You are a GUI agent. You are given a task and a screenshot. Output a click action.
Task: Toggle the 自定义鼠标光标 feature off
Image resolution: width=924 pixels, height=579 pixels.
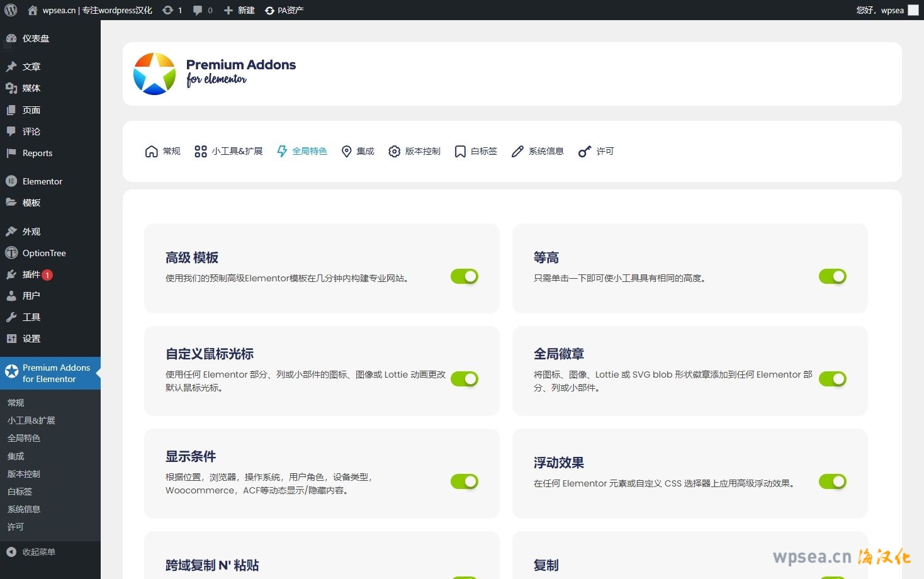coord(465,379)
